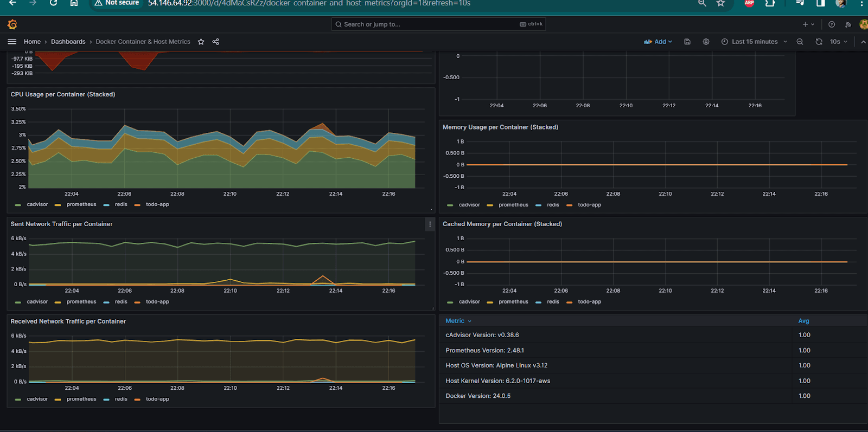Refresh the dashboard with the refresh icon
The height and width of the screenshot is (432, 868).
(x=819, y=42)
